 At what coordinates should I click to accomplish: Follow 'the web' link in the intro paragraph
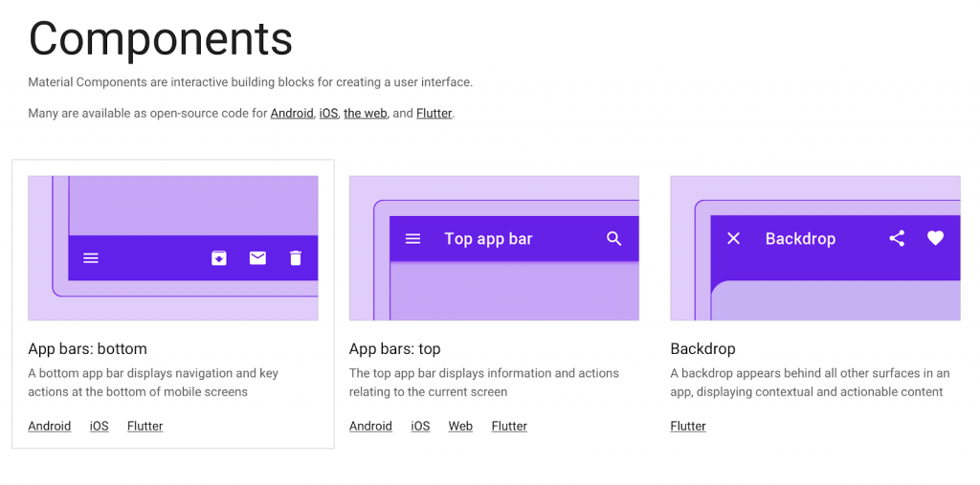tap(366, 113)
